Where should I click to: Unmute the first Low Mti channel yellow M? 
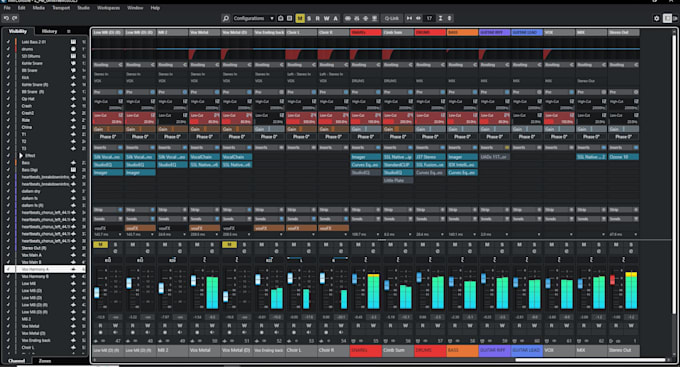100,244
